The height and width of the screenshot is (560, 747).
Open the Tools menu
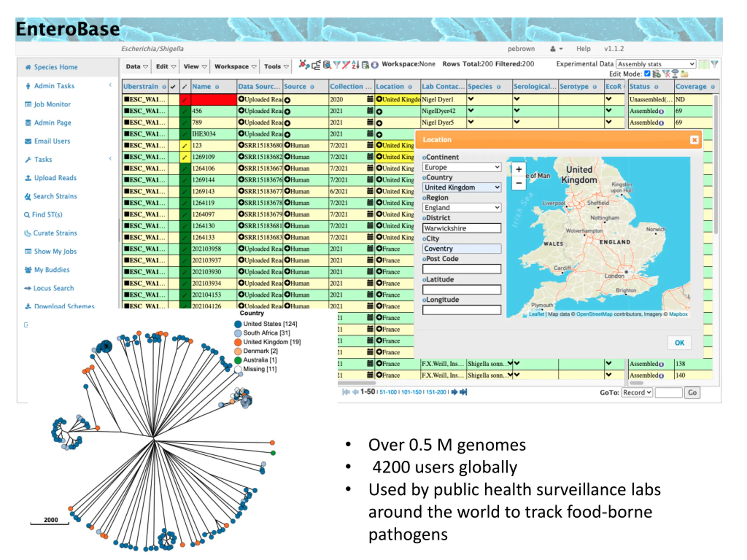point(276,66)
